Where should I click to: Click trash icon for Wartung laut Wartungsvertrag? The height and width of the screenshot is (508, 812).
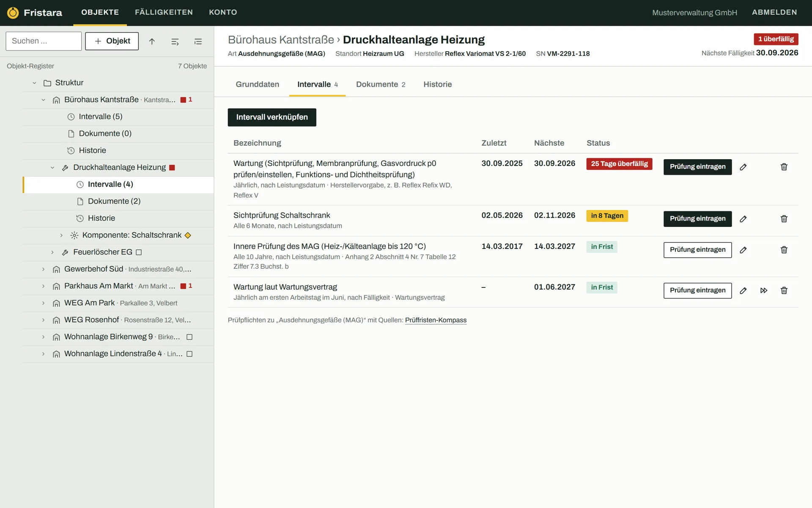(784, 290)
